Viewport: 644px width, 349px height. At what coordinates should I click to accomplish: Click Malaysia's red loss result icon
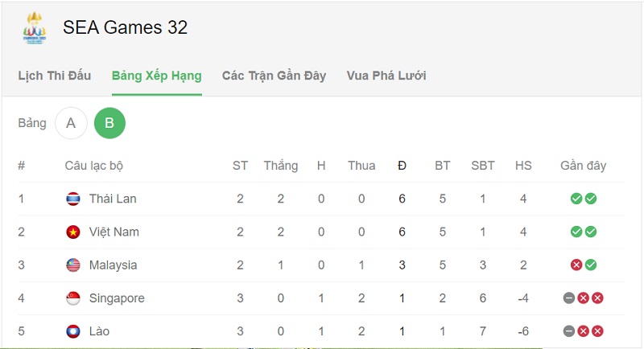pyautogui.click(x=576, y=265)
